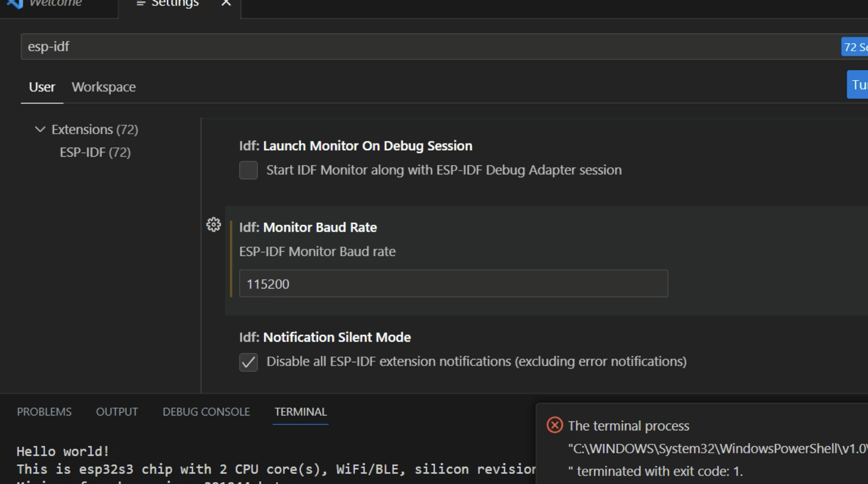Select the User settings tab
868x484 pixels.
click(42, 87)
